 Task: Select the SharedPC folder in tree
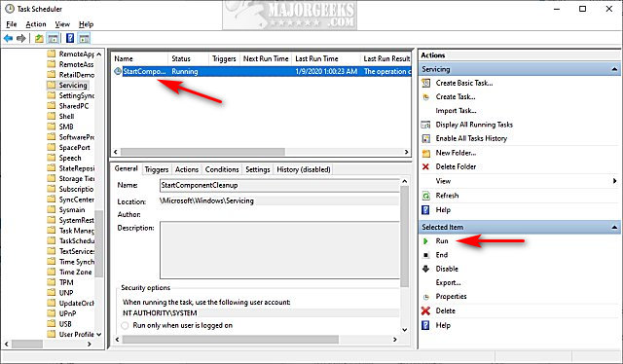tap(74, 106)
